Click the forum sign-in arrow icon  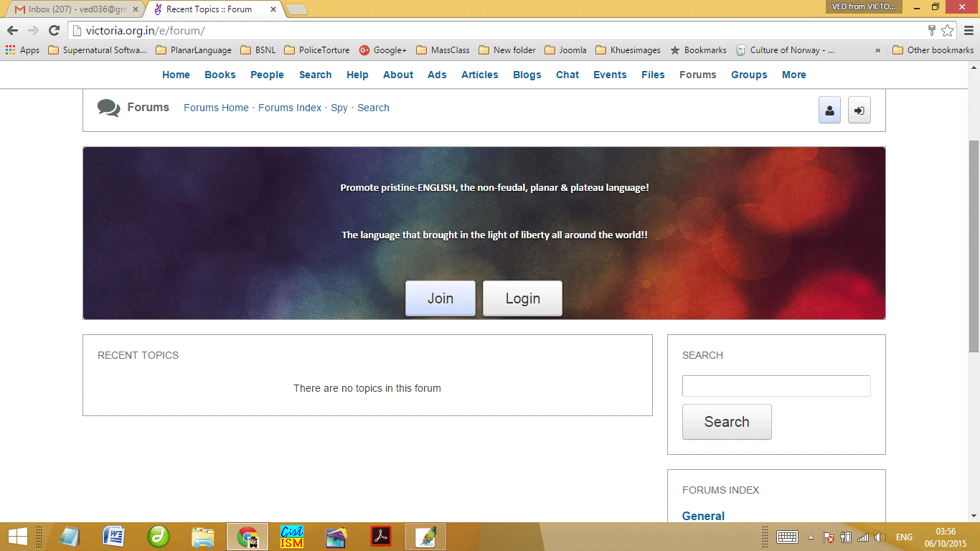click(x=859, y=110)
